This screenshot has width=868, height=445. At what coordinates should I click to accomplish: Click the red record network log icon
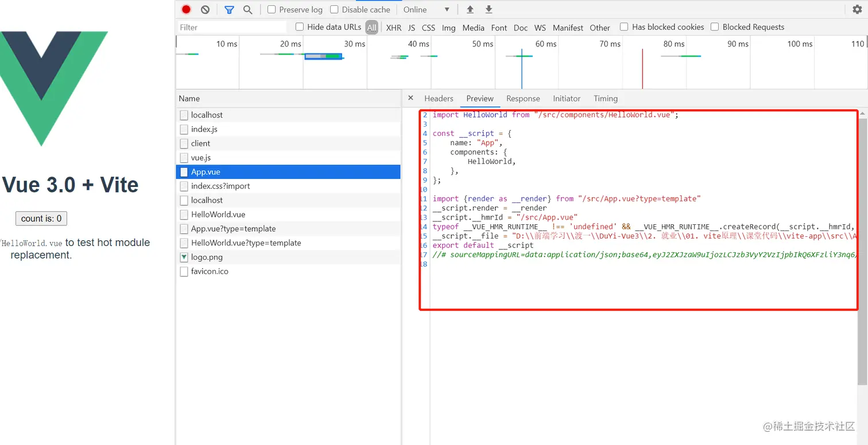click(186, 10)
